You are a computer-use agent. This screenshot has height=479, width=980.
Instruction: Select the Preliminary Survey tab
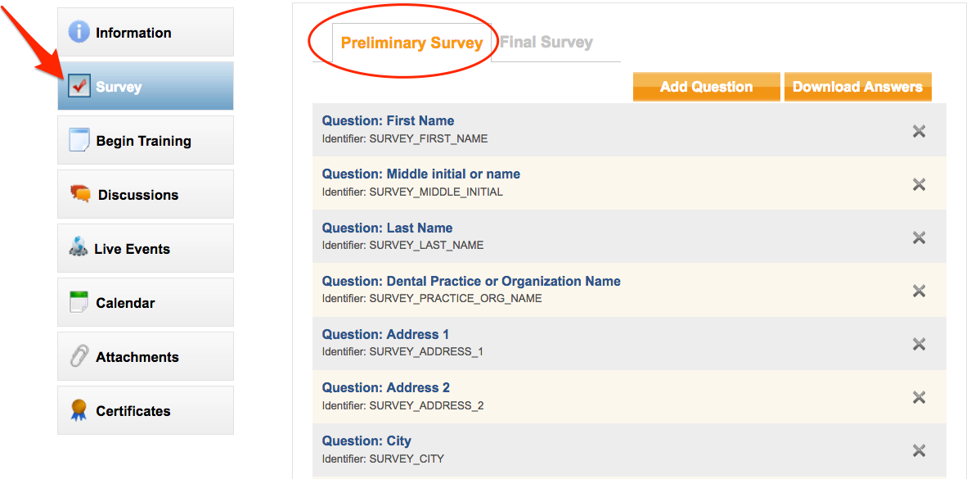pos(411,43)
